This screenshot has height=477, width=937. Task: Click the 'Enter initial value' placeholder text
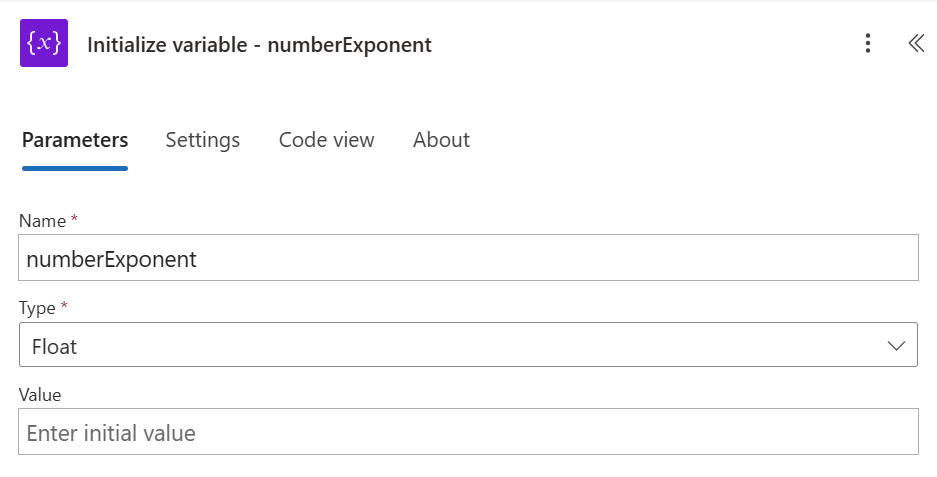pyautogui.click(x=111, y=433)
